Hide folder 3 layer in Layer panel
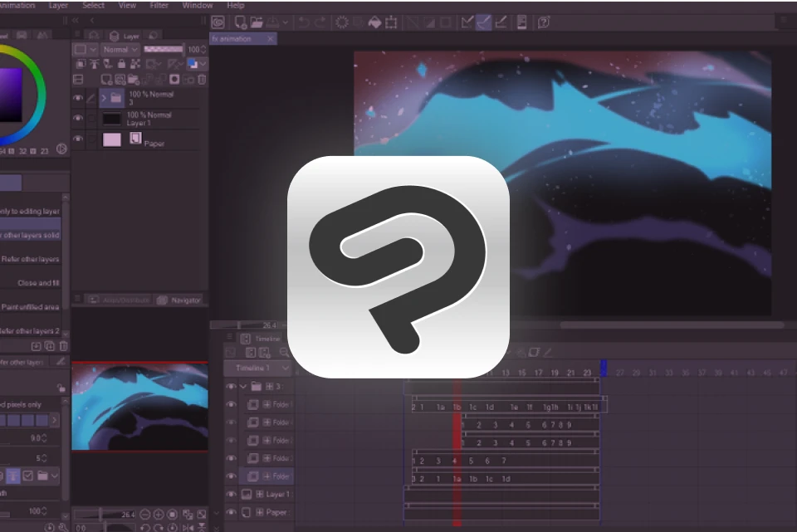The width and height of the screenshot is (797, 532). [78, 98]
